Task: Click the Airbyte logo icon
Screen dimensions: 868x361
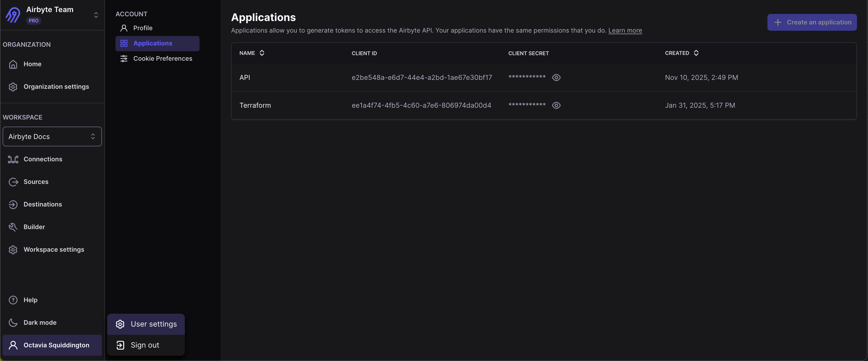Action: [x=12, y=15]
